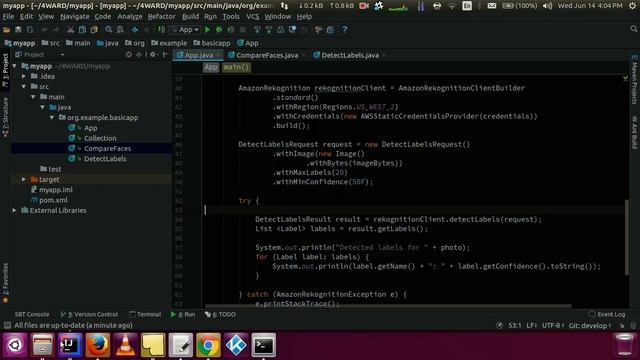Click the Stop square icon

[243, 30]
